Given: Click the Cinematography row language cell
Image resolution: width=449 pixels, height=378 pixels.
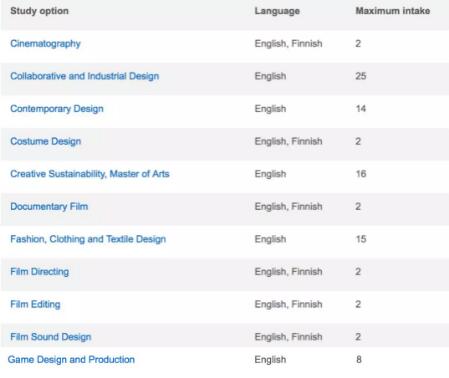Looking at the screenshot, I should [x=288, y=44].
